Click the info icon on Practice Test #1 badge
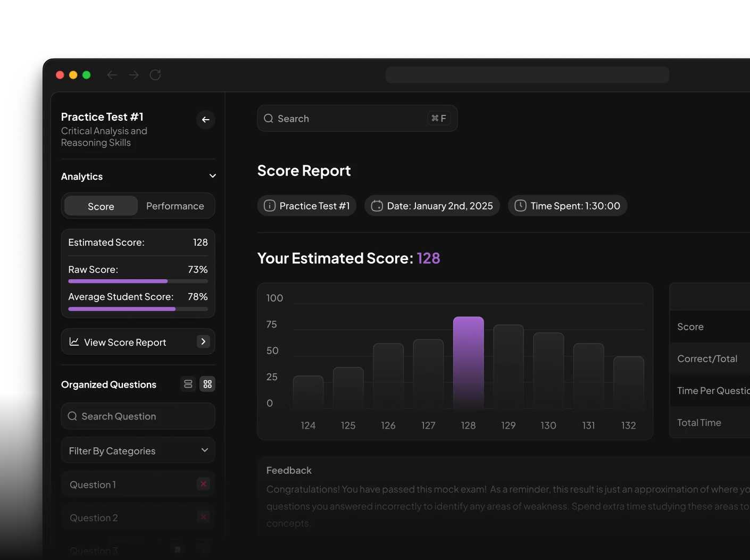 pos(269,205)
